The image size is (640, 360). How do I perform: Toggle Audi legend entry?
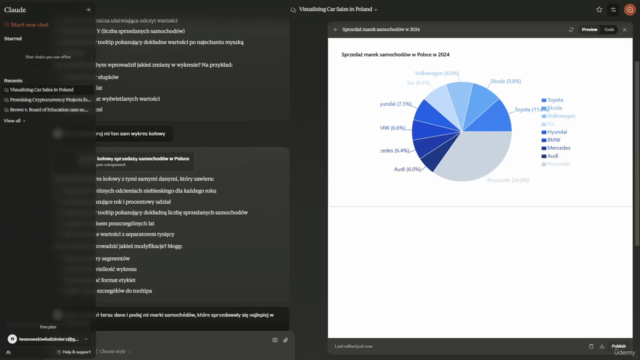(550, 156)
